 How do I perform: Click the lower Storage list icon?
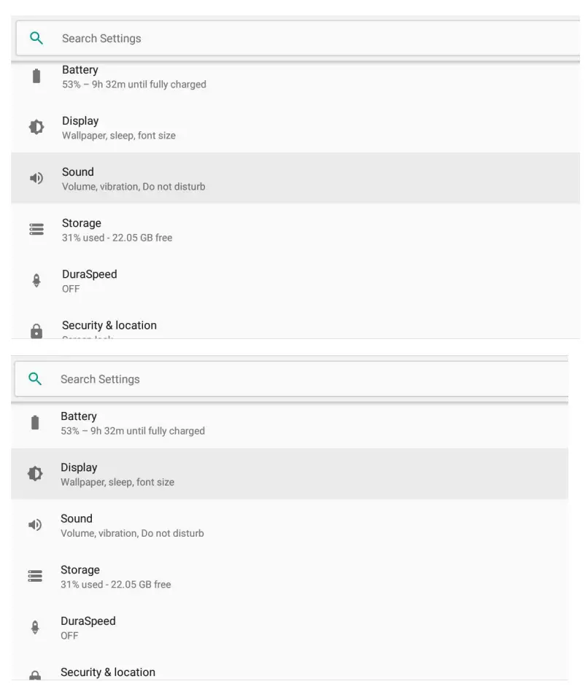coord(36,575)
